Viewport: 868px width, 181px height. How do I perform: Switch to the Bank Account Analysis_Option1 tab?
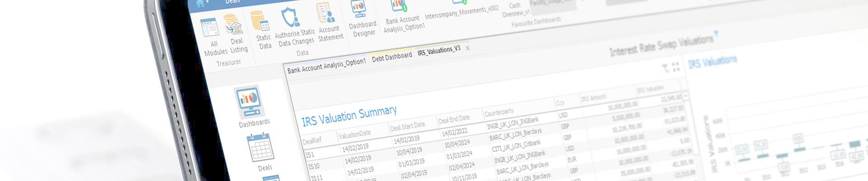[x=326, y=66]
